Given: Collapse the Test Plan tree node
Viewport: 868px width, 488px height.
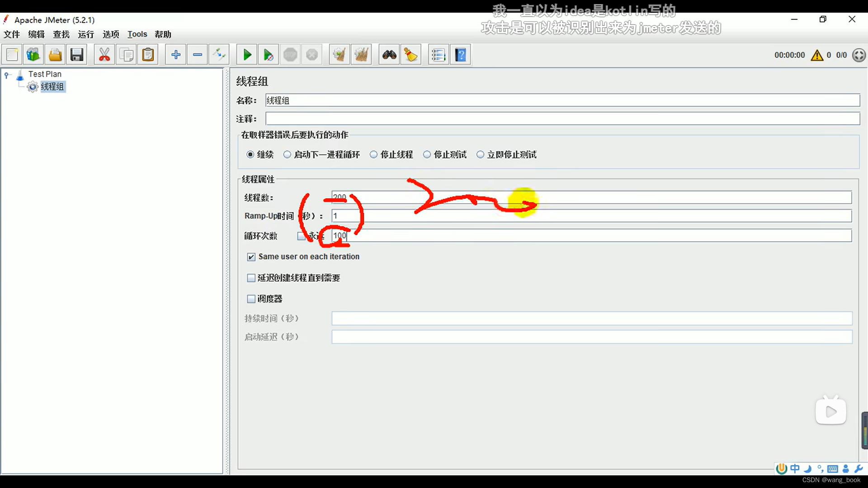Looking at the screenshot, I should point(7,75).
